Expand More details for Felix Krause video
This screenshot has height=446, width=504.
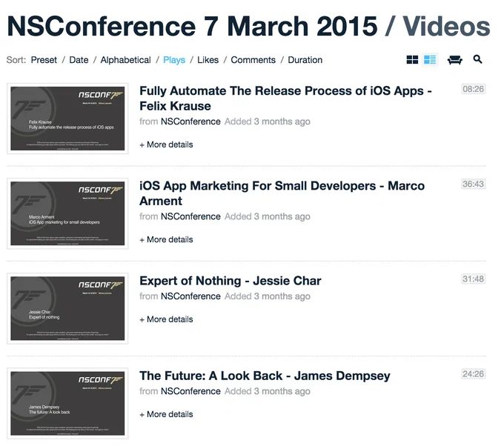(166, 144)
